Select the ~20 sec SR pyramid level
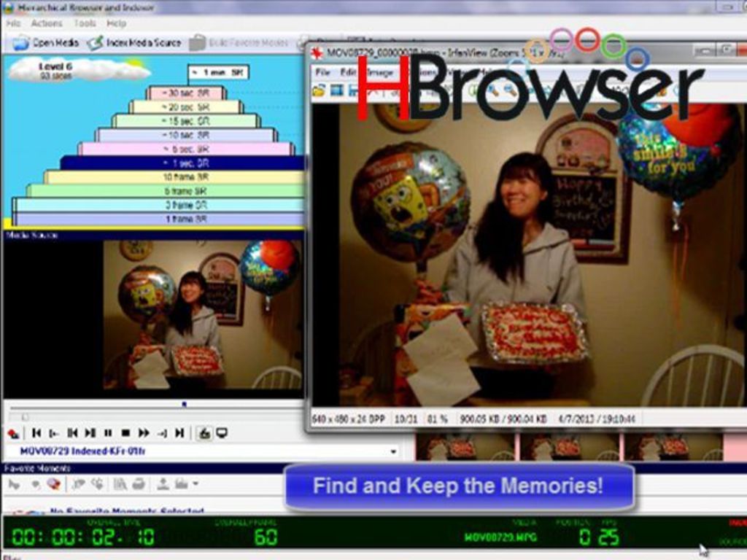Image resolution: width=747 pixels, height=560 pixels. tap(186, 107)
